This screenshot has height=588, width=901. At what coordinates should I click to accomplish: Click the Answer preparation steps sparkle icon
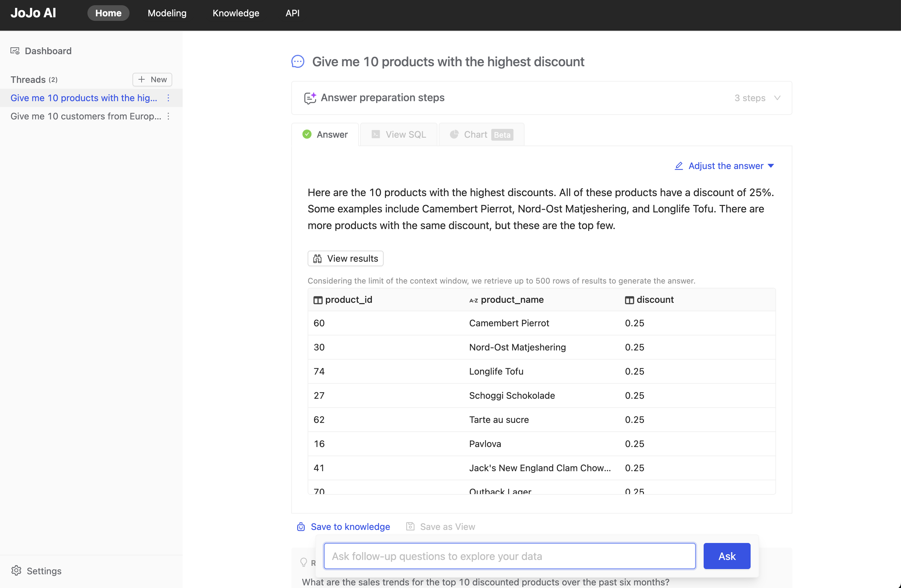coord(310,98)
